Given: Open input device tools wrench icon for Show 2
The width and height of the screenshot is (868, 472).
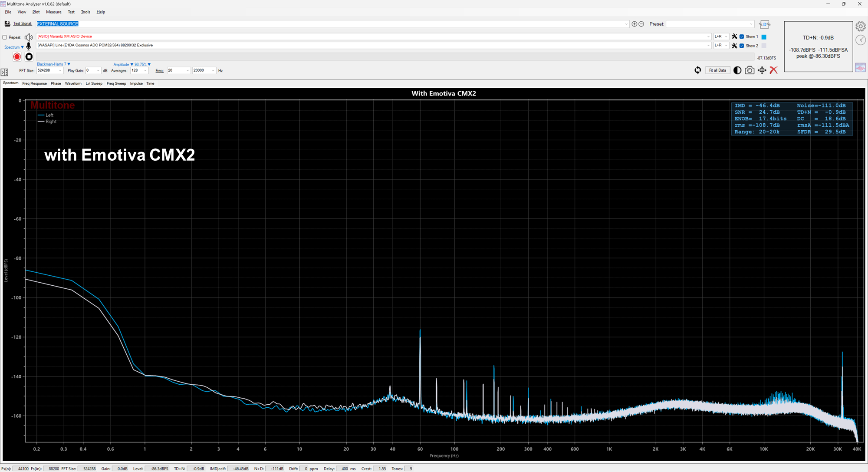Looking at the screenshot, I should point(734,46).
